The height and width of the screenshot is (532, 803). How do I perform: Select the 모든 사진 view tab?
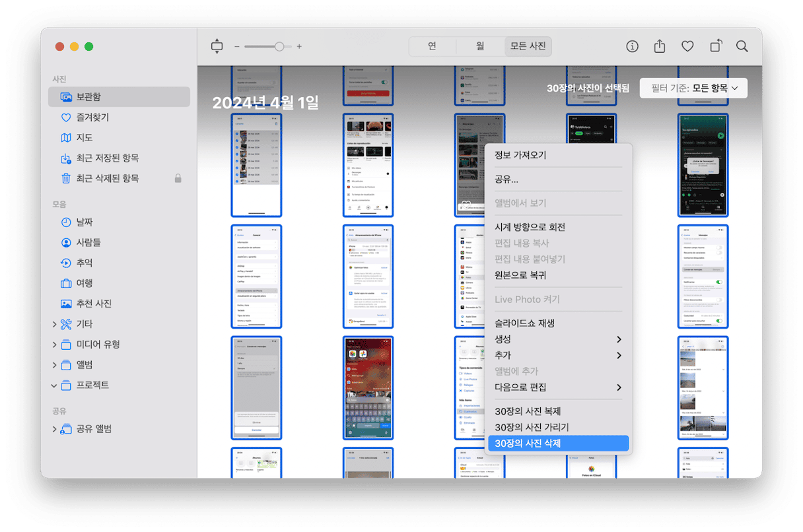click(x=528, y=46)
